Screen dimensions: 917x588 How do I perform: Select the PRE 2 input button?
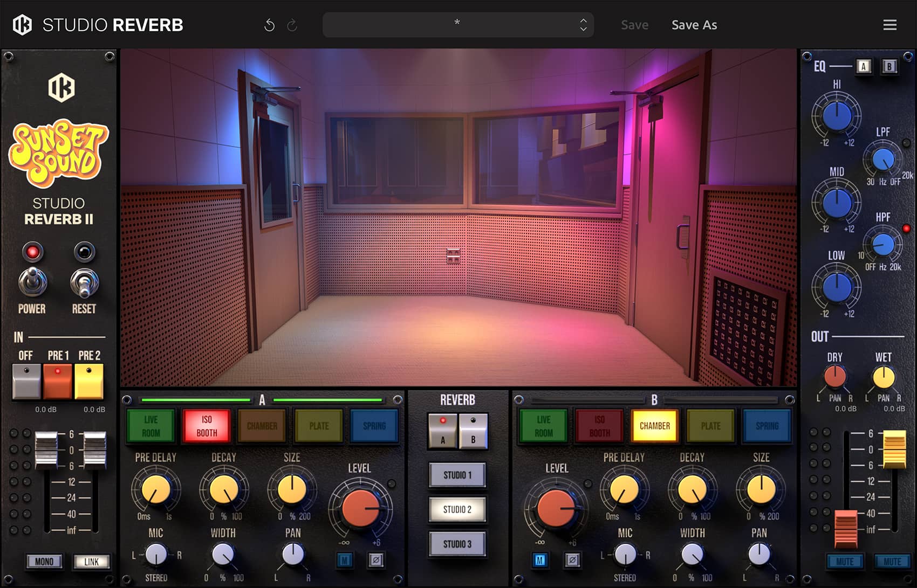89,381
